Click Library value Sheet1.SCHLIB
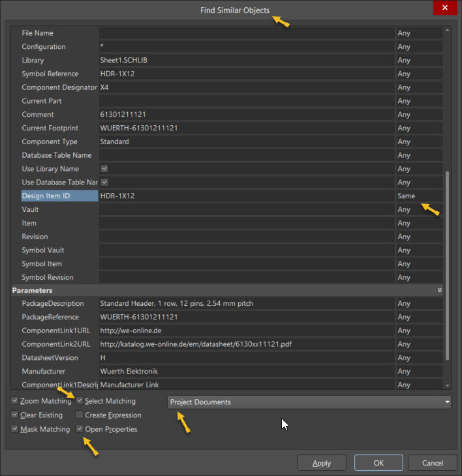Viewport: 462px width, 476px height. pyautogui.click(x=247, y=60)
